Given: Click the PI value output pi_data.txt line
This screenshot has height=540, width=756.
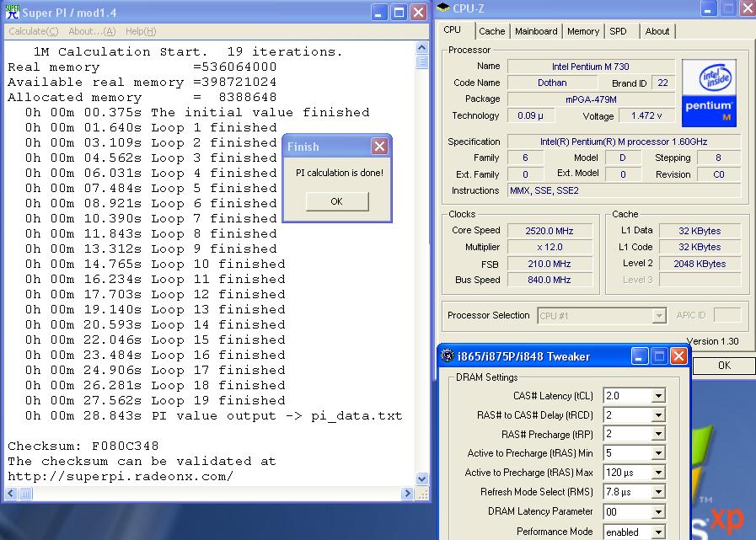Looking at the screenshot, I should click(213, 415).
